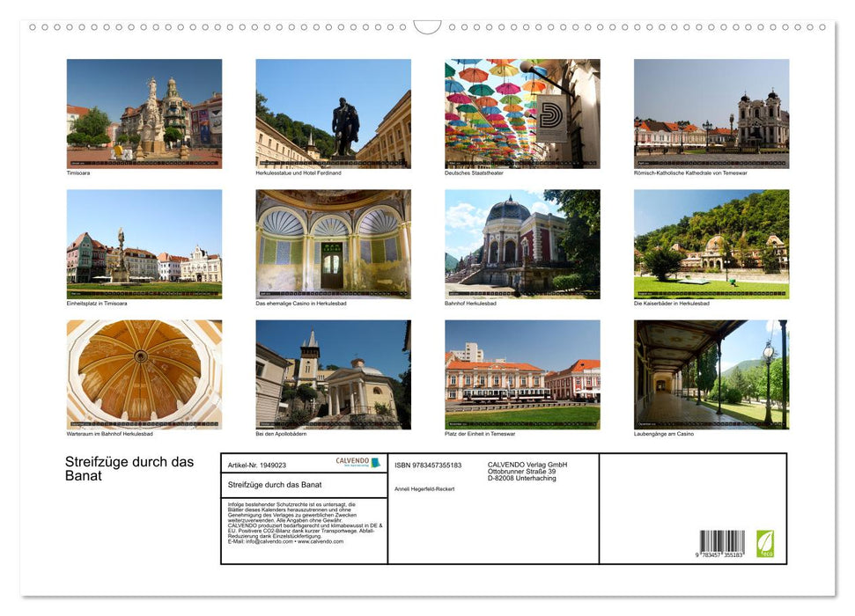Click the CALVENDO logo in the info box
Viewport: 855px width, 616px height.
click(x=356, y=462)
